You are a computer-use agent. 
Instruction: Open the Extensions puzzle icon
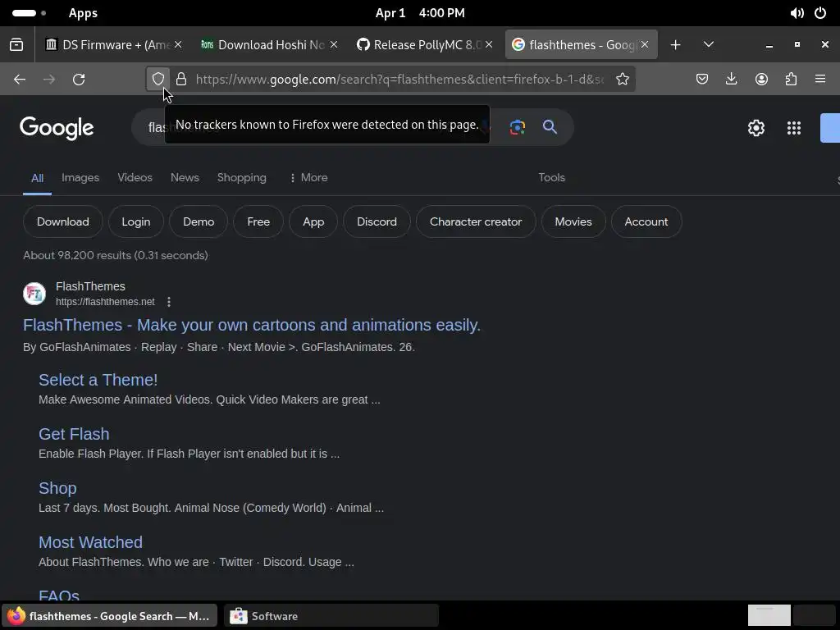791,80
